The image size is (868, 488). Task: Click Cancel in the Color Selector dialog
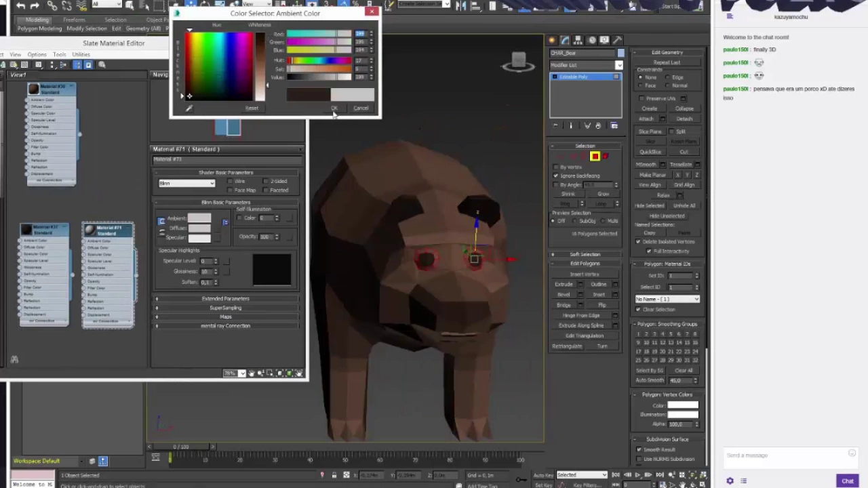pos(361,108)
